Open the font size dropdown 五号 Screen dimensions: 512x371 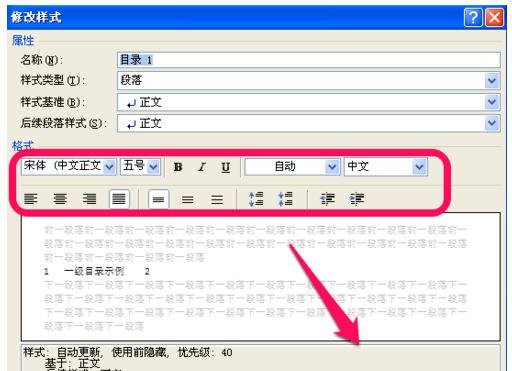click(x=153, y=167)
